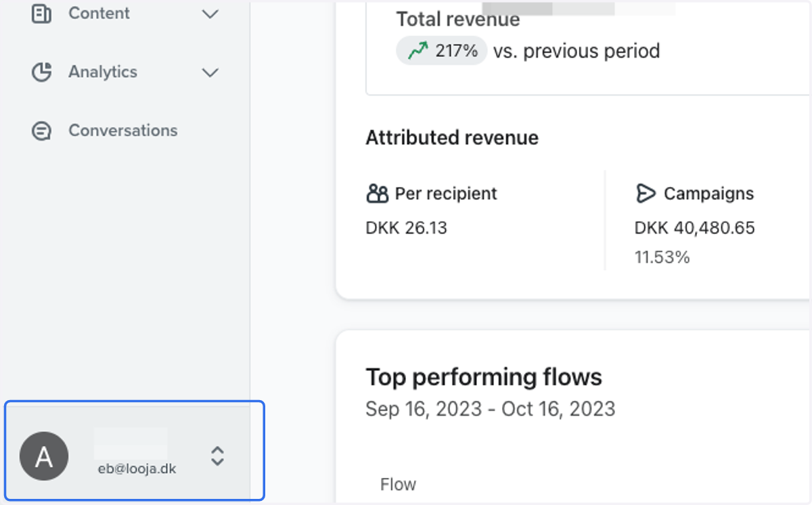This screenshot has height=505, width=812.
Task: Open the Content sidebar icon
Action: click(x=42, y=14)
